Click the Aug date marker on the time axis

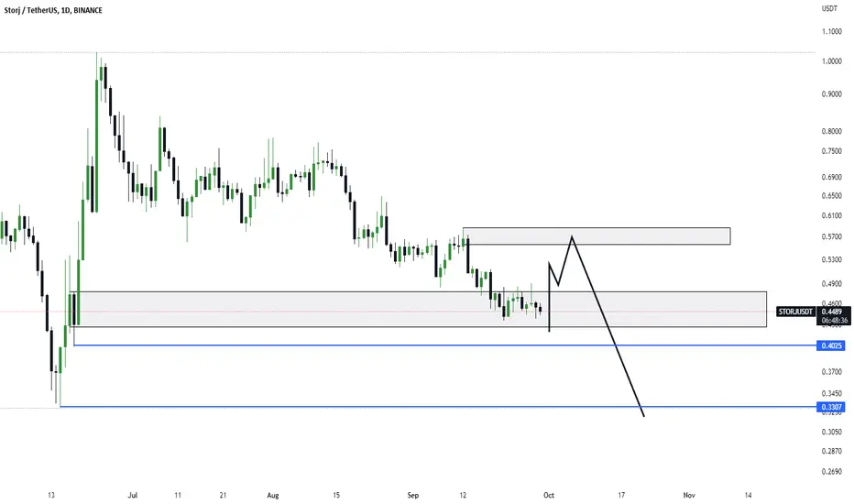(x=273, y=495)
